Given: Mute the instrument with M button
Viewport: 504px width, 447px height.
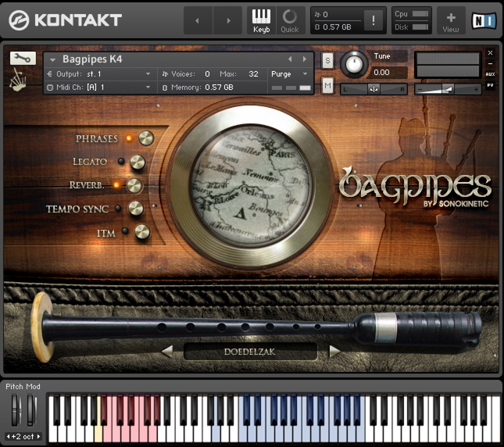Looking at the screenshot, I should click(x=327, y=84).
